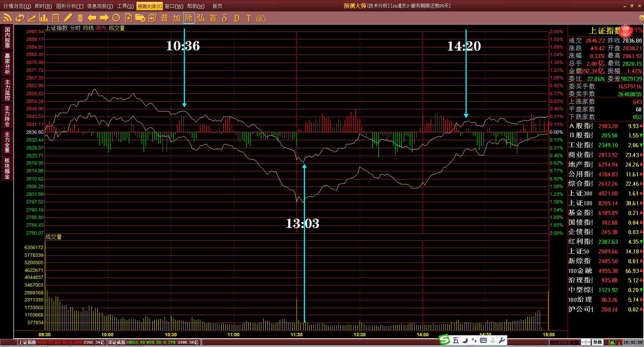
Task: Click the Sogou input method S logo
Action: tap(445, 340)
